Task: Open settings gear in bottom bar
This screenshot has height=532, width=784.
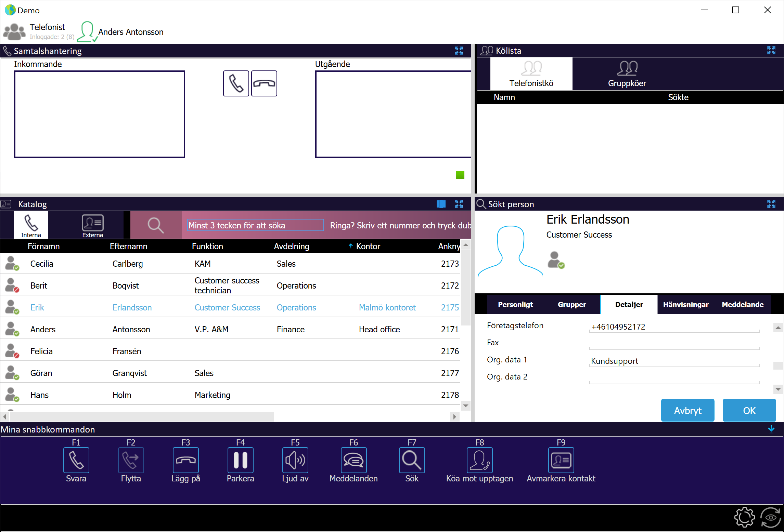Action: (x=744, y=517)
